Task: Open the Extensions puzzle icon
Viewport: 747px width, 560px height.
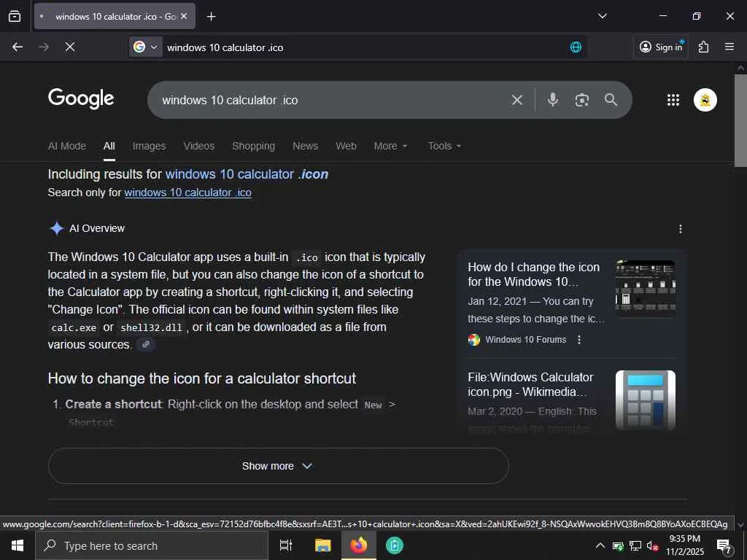Action: point(703,47)
